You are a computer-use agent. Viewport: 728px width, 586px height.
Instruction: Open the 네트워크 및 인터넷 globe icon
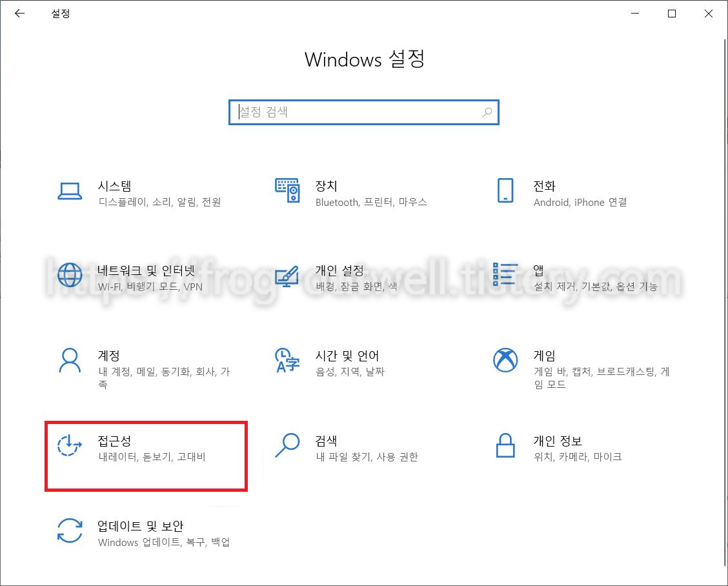click(x=70, y=275)
